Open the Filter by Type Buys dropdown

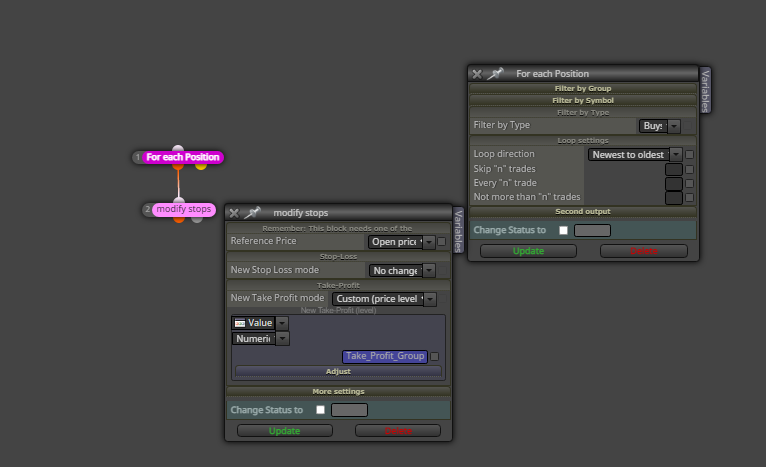point(660,126)
